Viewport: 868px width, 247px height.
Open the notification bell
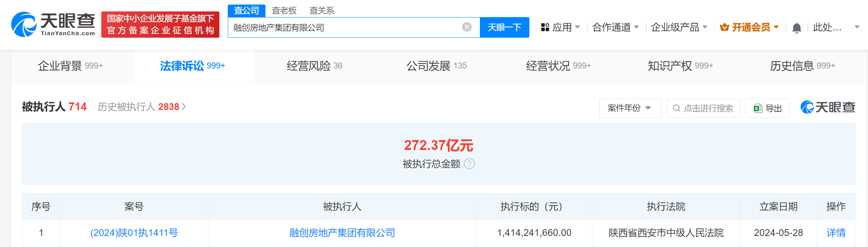point(796,28)
